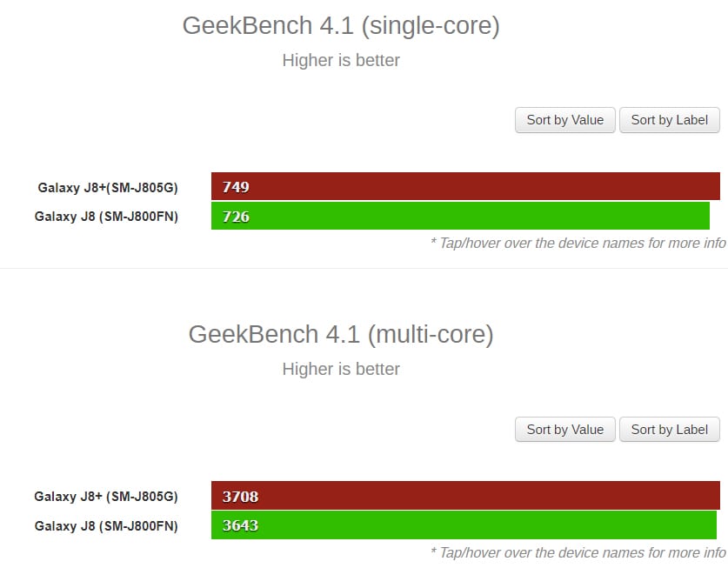This screenshot has width=728, height=568.
Task: Click the 749 value text
Action: click(236, 187)
